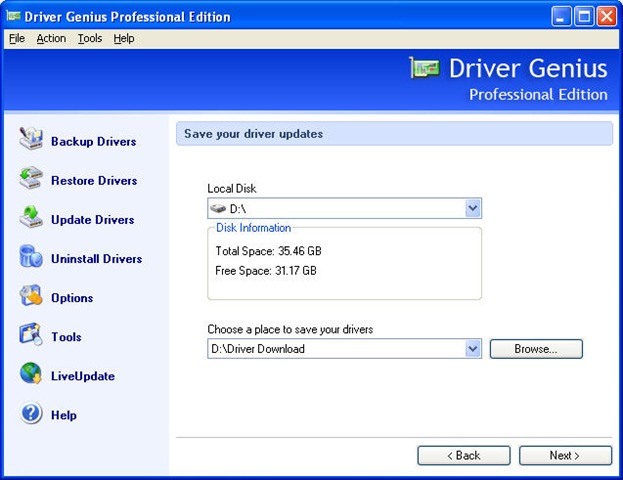Maximize the Driver Genius window
Screen dimensions: 623x480
(x=584, y=16)
